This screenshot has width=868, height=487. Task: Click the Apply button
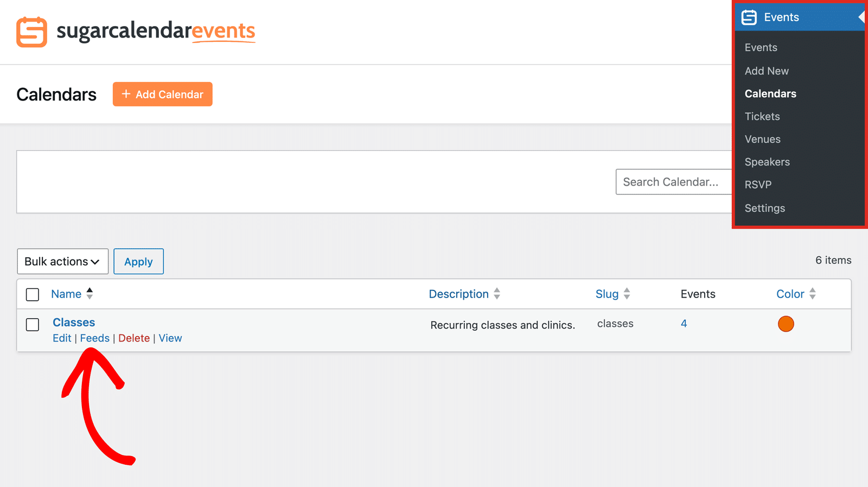138,262
